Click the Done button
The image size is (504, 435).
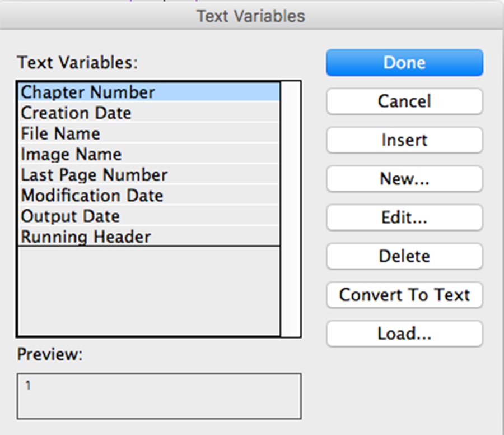tap(404, 62)
